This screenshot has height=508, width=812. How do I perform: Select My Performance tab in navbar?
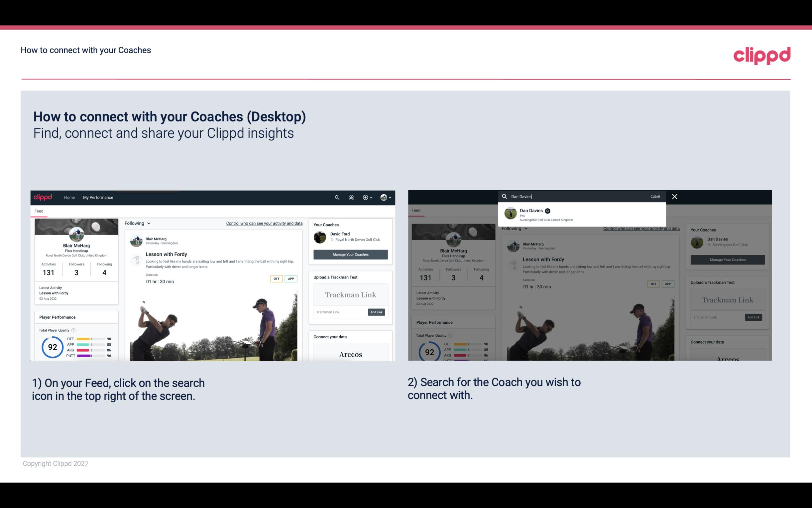pyautogui.click(x=98, y=197)
